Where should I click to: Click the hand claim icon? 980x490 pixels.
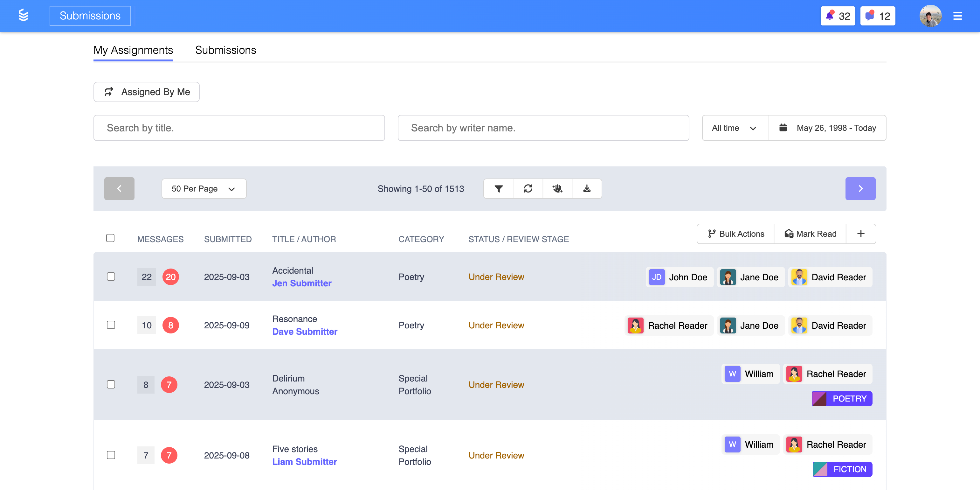pos(557,188)
